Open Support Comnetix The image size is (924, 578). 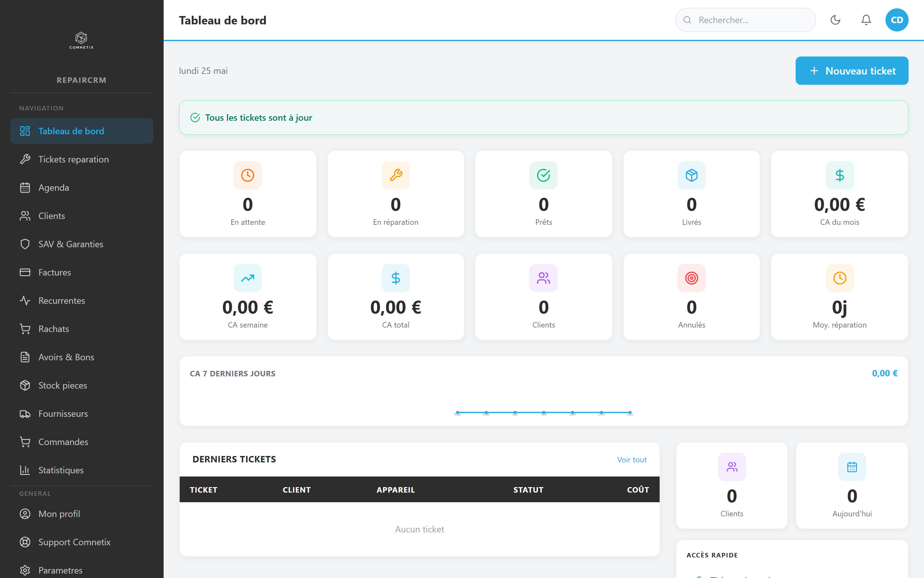82,542
